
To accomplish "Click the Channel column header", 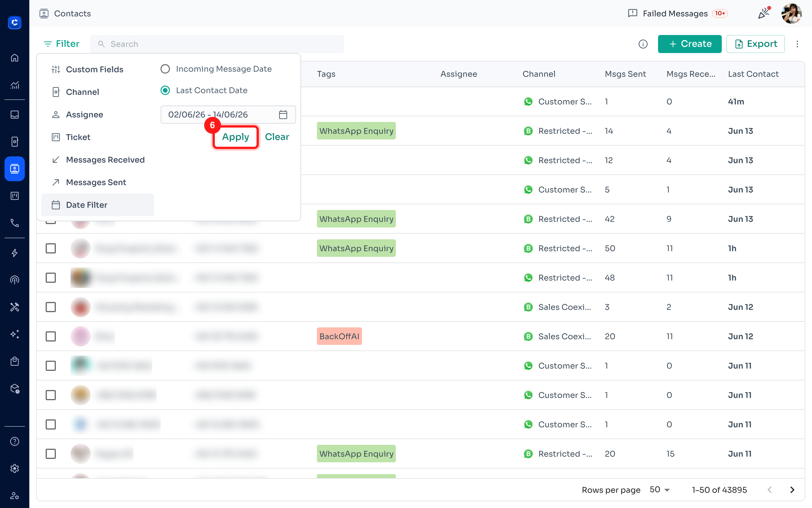I will 539,74.
